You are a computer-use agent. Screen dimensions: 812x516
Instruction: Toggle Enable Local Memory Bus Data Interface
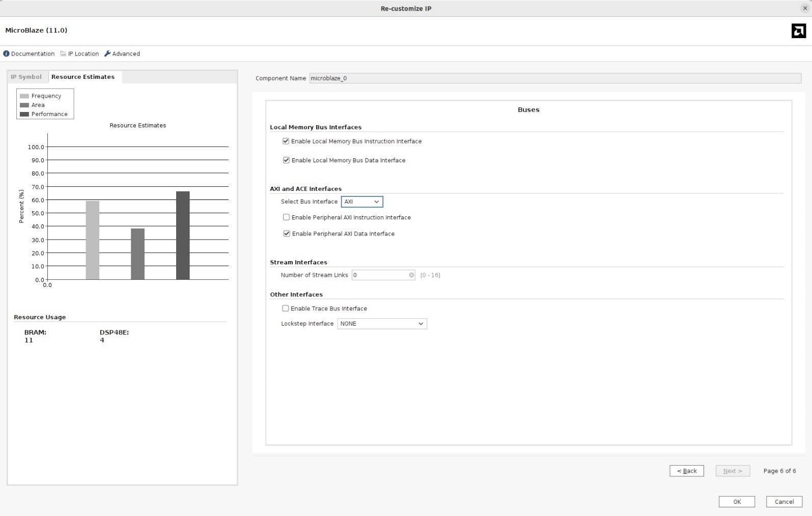click(286, 160)
